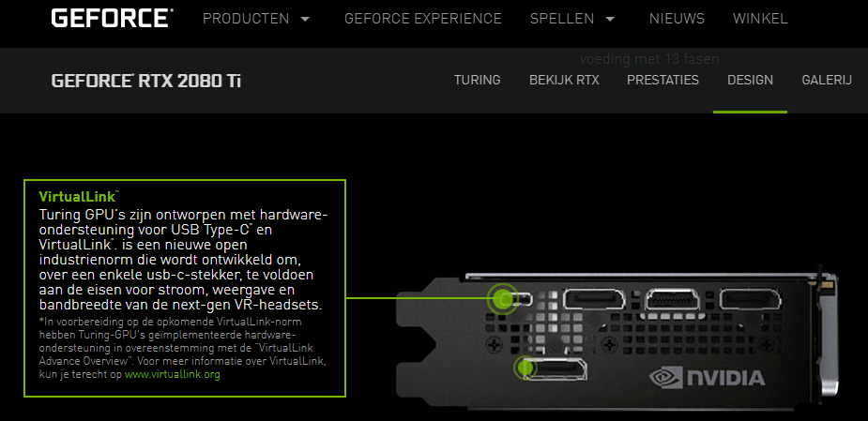Expand the Spellen dropdown arrow
868x421 pixels.
point(610,19)
